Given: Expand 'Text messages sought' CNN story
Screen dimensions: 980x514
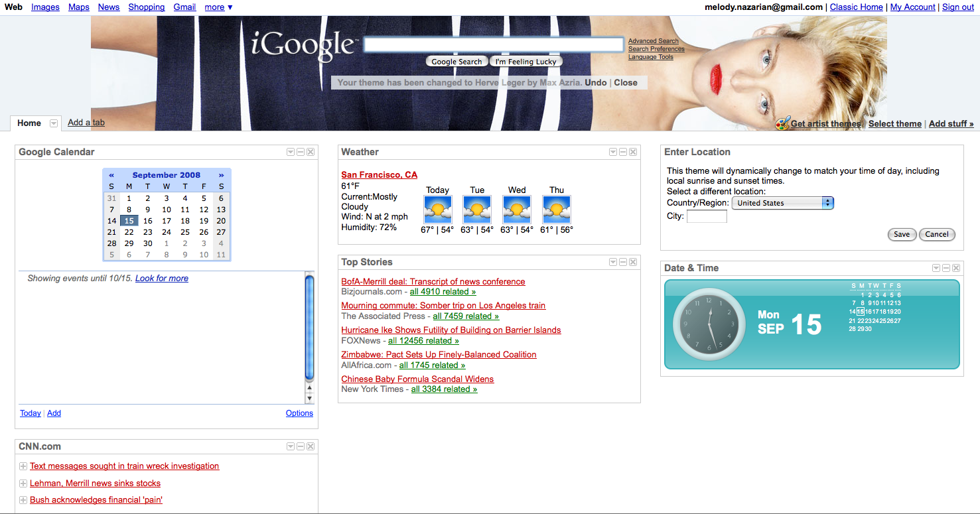Looking at the screenshot, I should coord(23,466).
